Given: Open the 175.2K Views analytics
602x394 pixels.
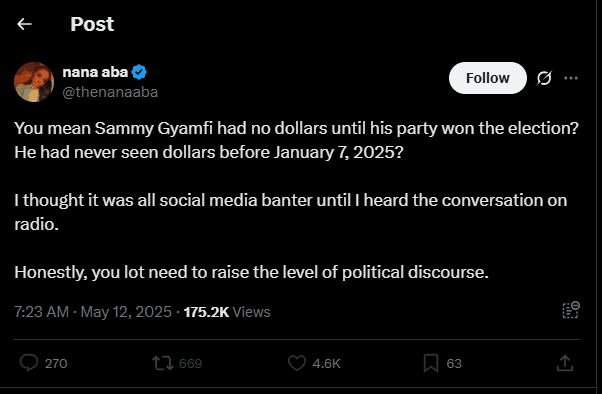Looking at the screenshot, I should point(227,312).
